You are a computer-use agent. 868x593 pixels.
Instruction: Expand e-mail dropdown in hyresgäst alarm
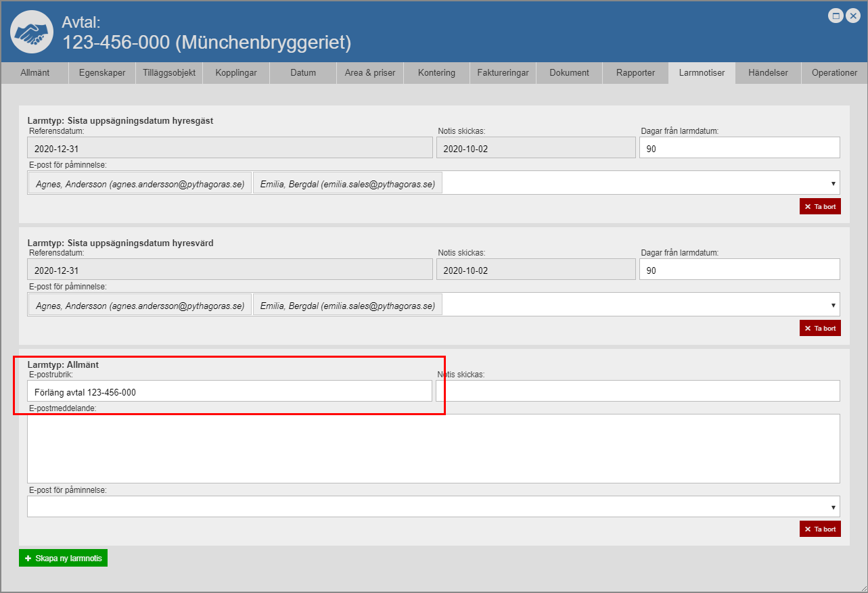pyautogui.click(x=832, y=183)
